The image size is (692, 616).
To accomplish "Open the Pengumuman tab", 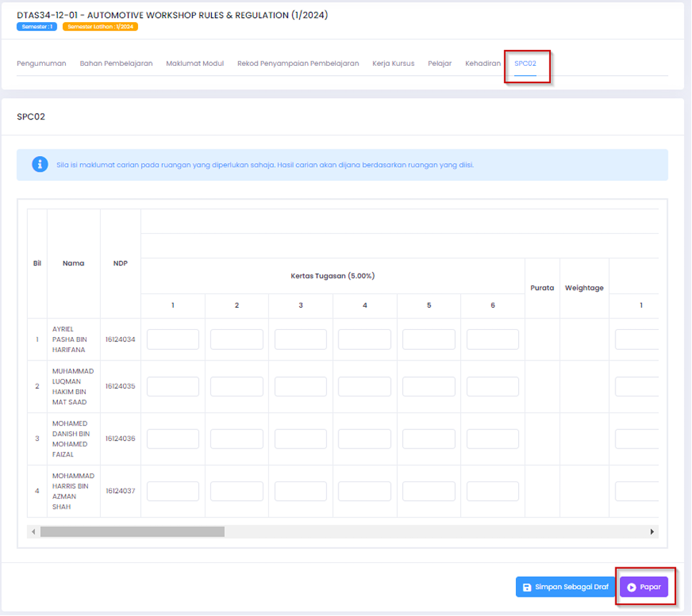I will click(x=42, y=64).
